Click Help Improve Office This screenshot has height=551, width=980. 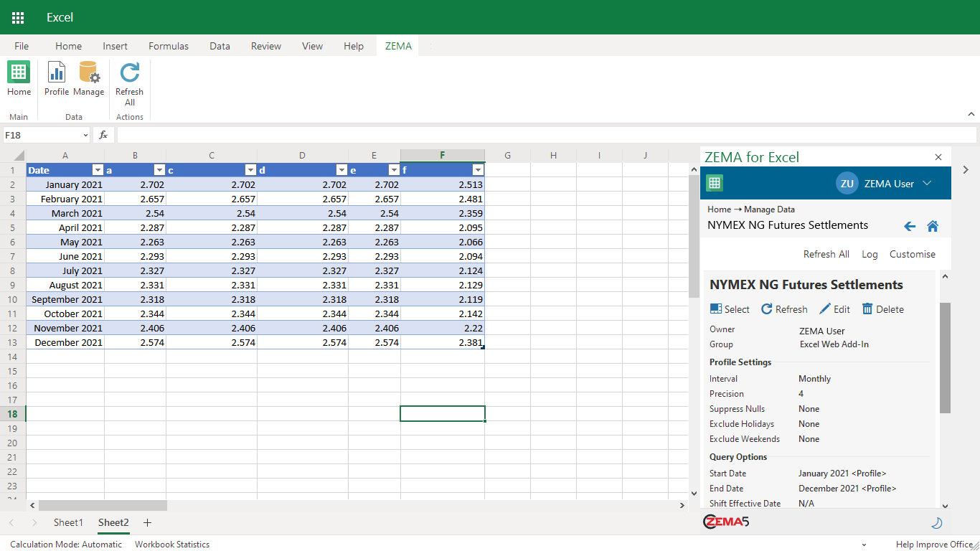pyautogui.click(x=934, y=545)
